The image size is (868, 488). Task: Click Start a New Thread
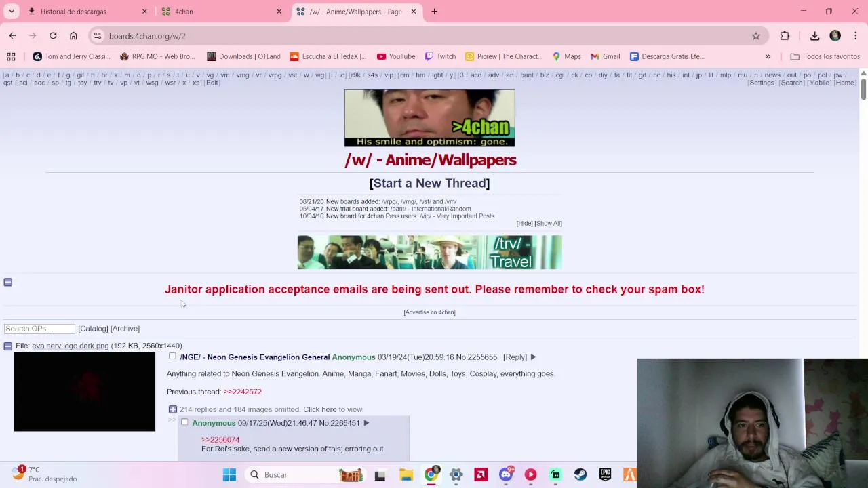tap(429, 183)
